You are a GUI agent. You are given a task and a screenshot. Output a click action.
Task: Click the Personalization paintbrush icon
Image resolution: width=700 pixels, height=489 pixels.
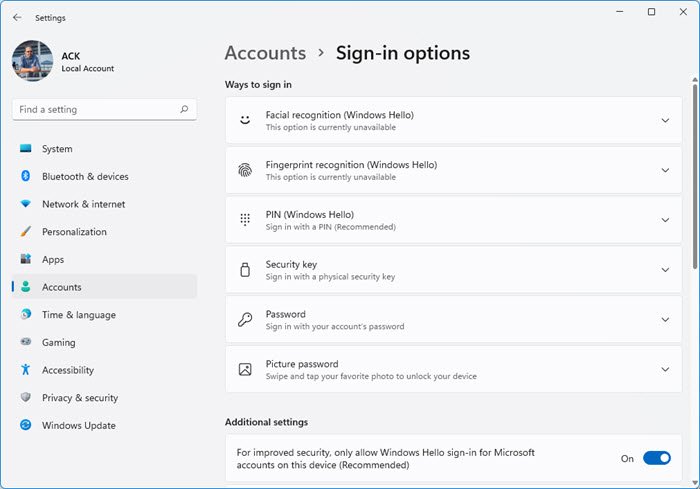[26, 232]
